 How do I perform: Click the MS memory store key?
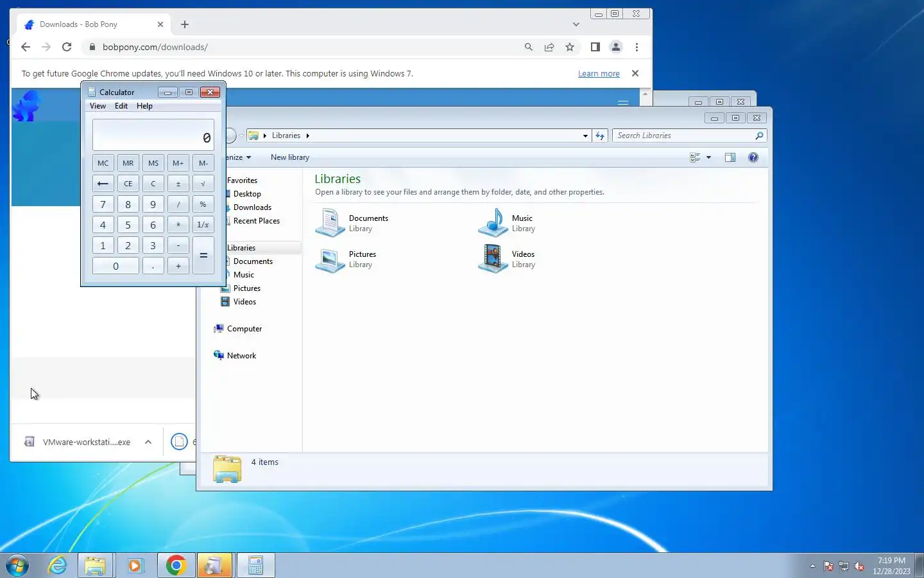153,163
